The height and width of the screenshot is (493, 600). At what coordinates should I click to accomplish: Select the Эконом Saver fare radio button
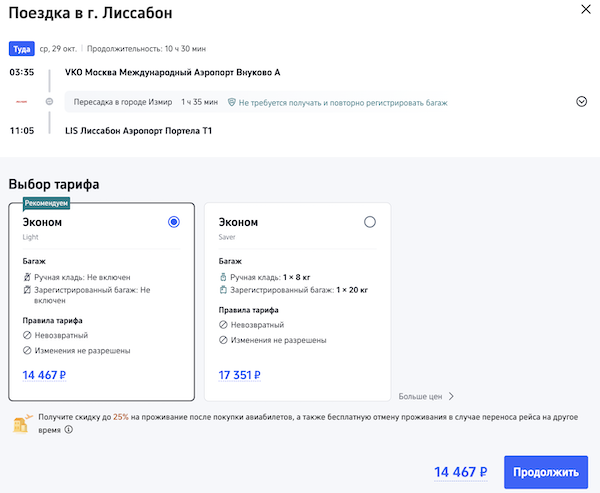click(370, 222)
